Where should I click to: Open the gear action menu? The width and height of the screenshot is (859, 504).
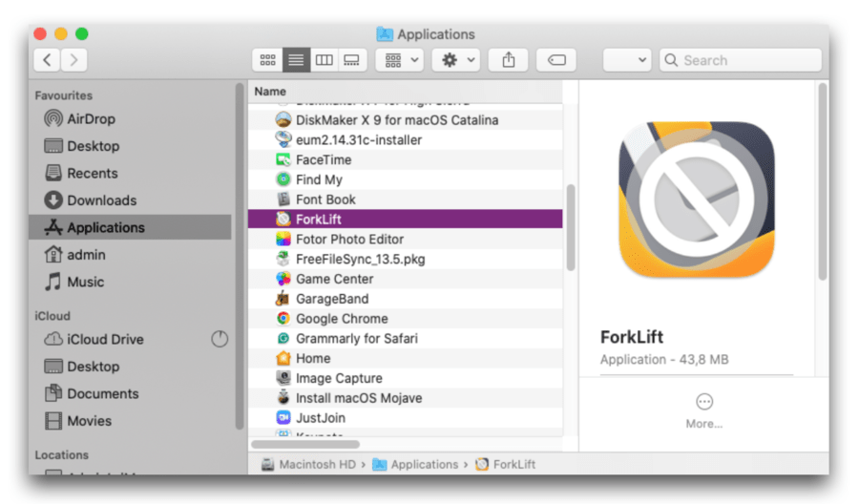pos(456,60)
